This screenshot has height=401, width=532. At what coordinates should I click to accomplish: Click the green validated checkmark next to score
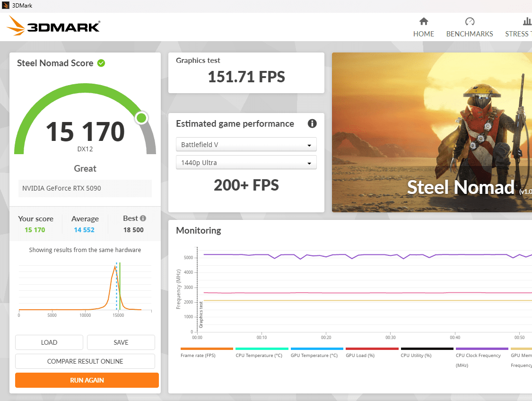pyautogui.click(x=101, y=63)
